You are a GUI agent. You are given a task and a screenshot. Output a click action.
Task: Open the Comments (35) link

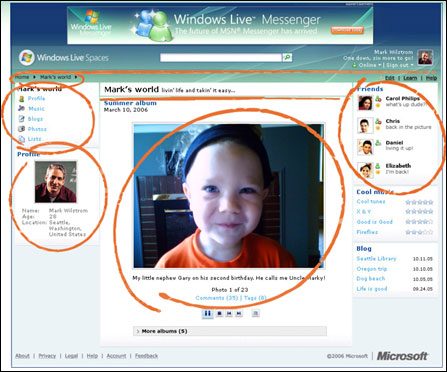[x=217, y=298]
